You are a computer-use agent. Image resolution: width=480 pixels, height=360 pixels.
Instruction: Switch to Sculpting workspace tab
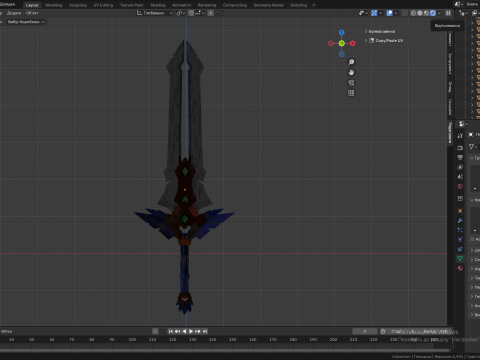(78, 5)
